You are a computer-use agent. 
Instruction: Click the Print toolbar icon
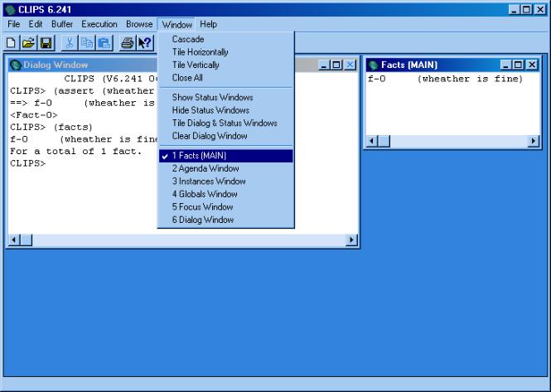click(128, 43)
